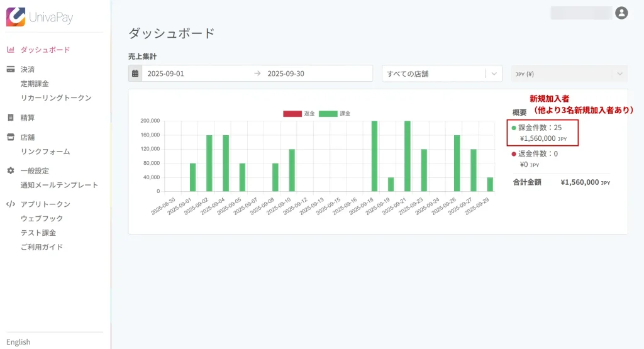Click the end date field 2025-09-30
Image resolution: width=644 pixels, height=349 pixels.
pos(314,74)
